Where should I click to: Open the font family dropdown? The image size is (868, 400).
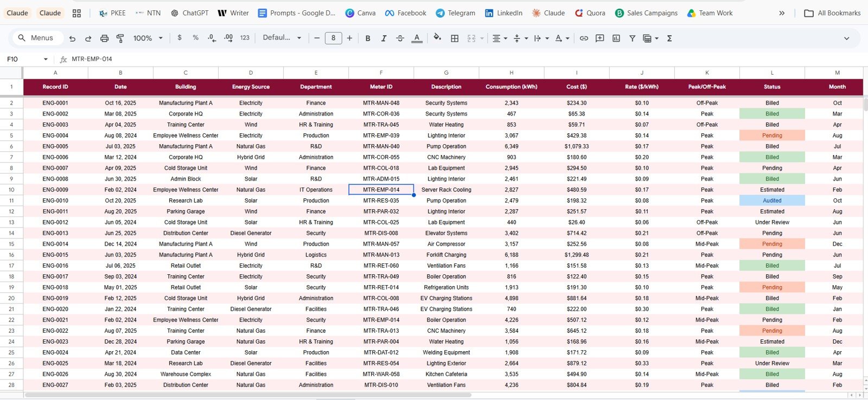coord(282,38)
